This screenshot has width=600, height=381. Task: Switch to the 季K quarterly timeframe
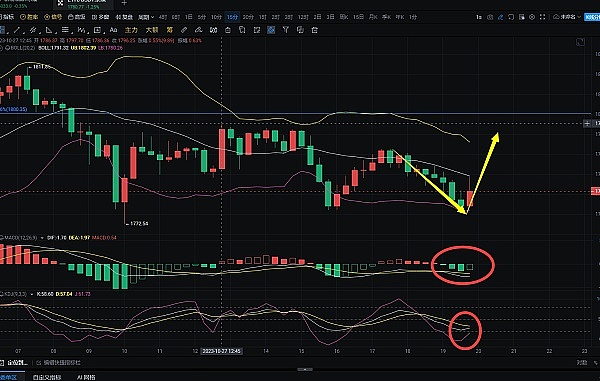(x=386, y=17)
